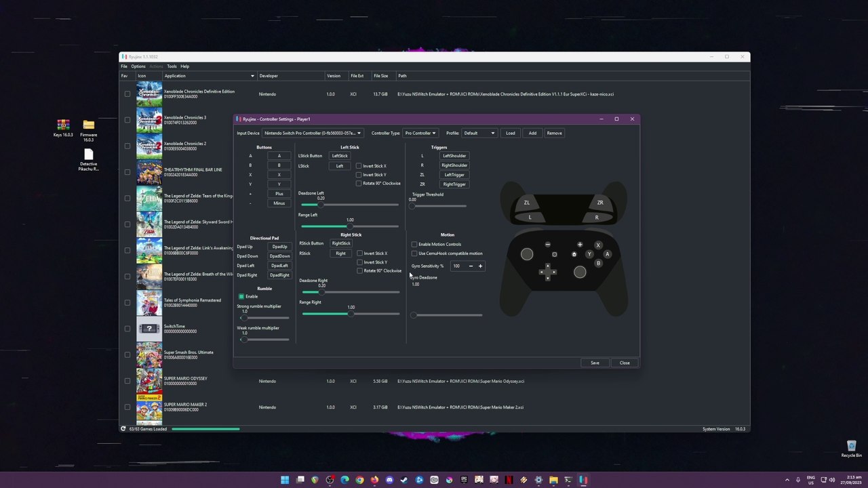This screenshot has width=868, height=488.
Task: Switch to Ryujinx icon in the taskbar
Action: (583, 480)
